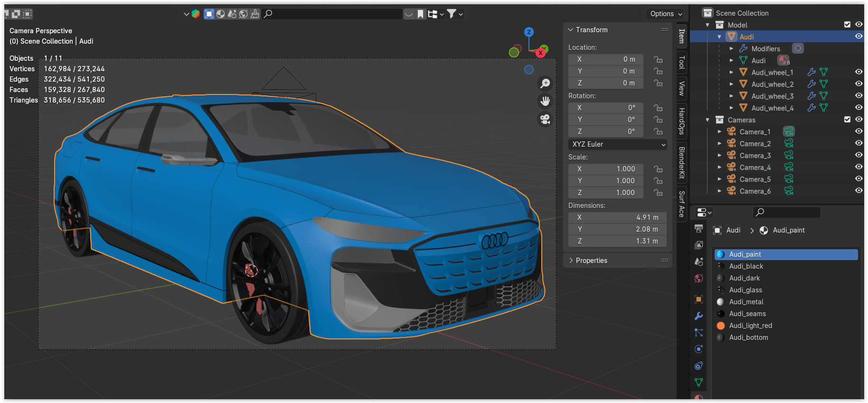Hide Camera_6 with eye icon
This screenshot has height=403, width=868.
click(859, 191)
